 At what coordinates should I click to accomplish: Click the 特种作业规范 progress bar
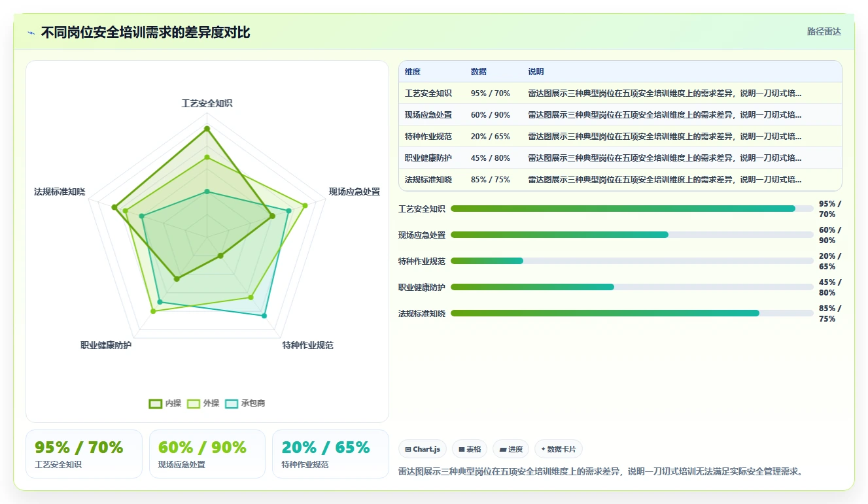pyautogui.click(x=632, y=261)
